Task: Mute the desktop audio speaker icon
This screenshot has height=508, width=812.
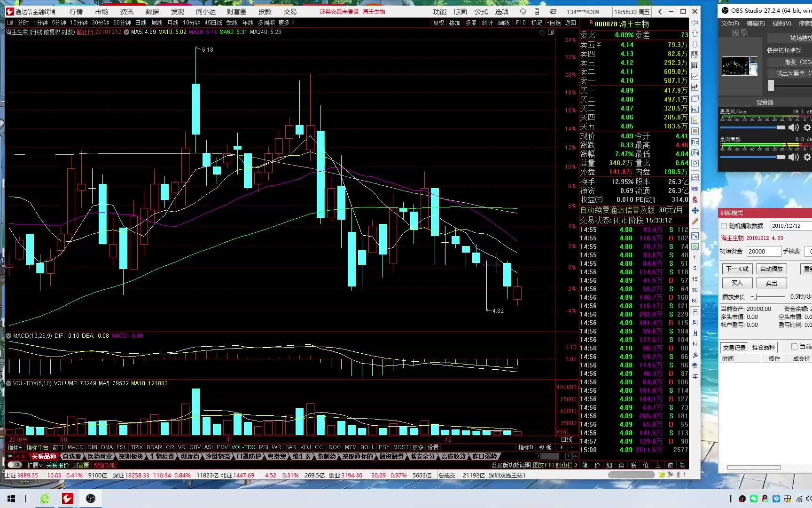Action: coord(794,157)
